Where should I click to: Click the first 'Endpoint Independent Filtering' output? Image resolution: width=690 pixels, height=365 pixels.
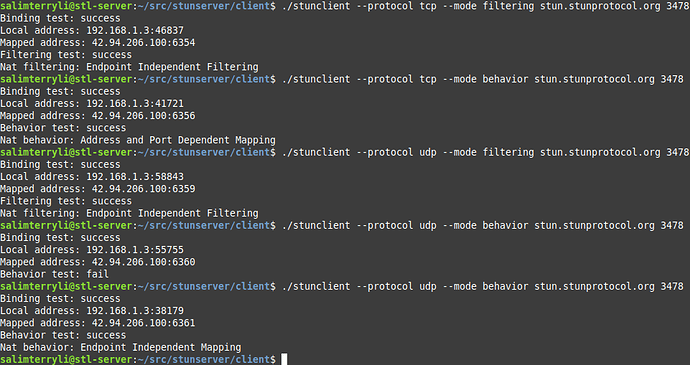coord(172,67)
